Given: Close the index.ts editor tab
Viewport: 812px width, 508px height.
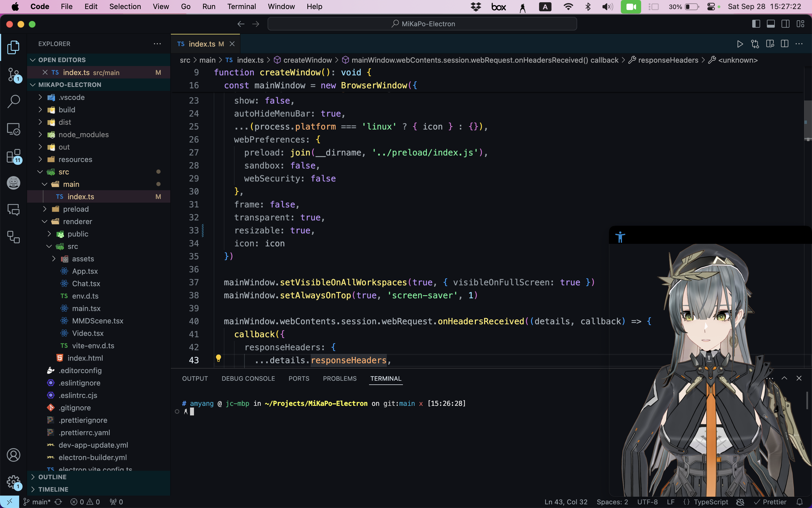Looking at the screenshot, I should coord(232,44).
